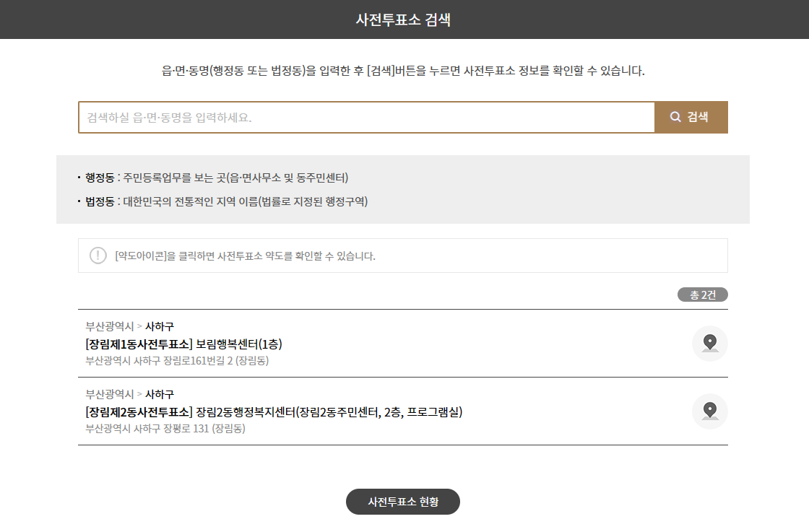Click the 사전투표소 현황 button
The width and height of the screenshot is (809, 532).
point(403,501)
